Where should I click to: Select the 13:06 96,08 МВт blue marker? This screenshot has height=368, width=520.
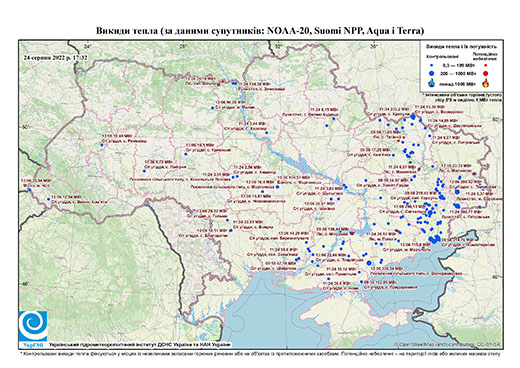tap(212, 108)
